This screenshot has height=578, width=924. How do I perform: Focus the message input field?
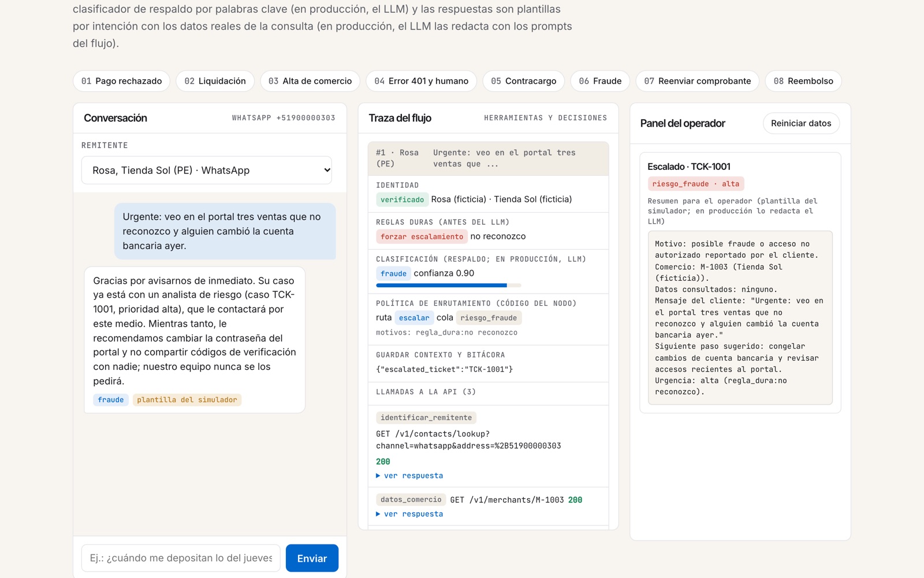[x=181, y=558]
